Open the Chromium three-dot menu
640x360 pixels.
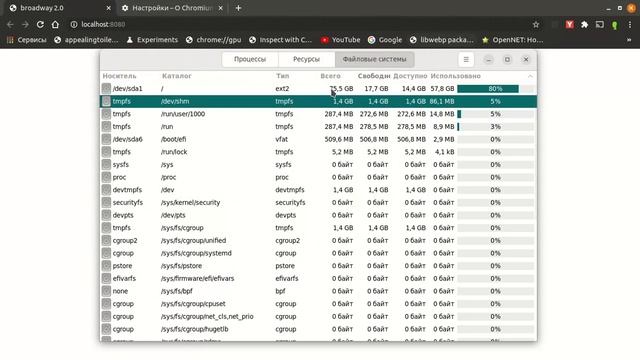630,25
